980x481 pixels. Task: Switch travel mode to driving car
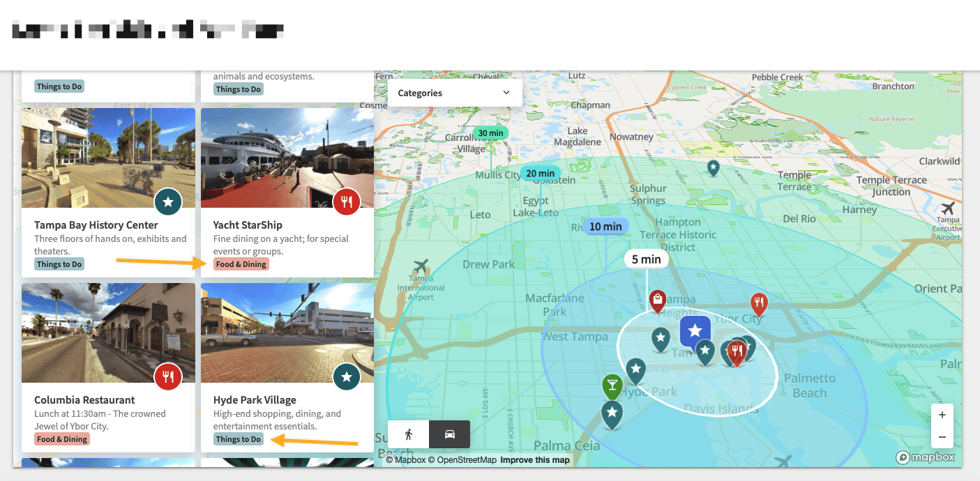point(449,434)
